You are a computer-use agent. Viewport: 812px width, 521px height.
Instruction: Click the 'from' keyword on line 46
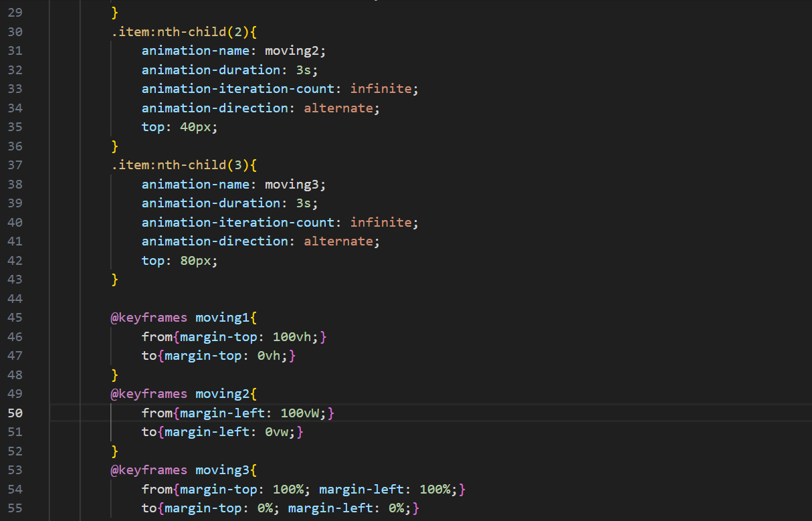(157, 337)
